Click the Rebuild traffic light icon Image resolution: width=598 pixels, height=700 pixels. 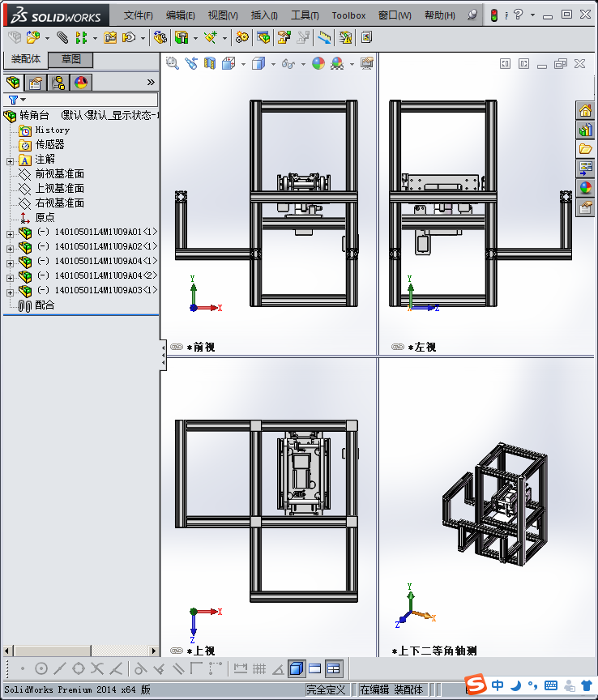[x=494, y=15]
